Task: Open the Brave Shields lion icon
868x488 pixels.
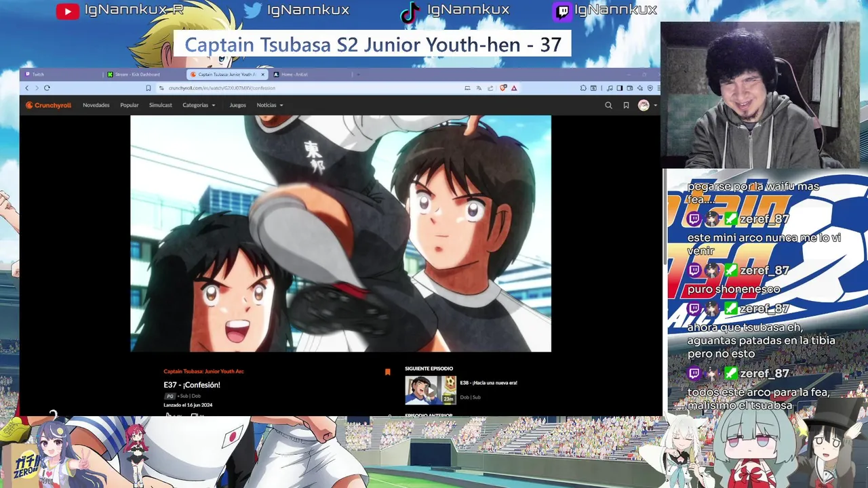Action: 502,88
